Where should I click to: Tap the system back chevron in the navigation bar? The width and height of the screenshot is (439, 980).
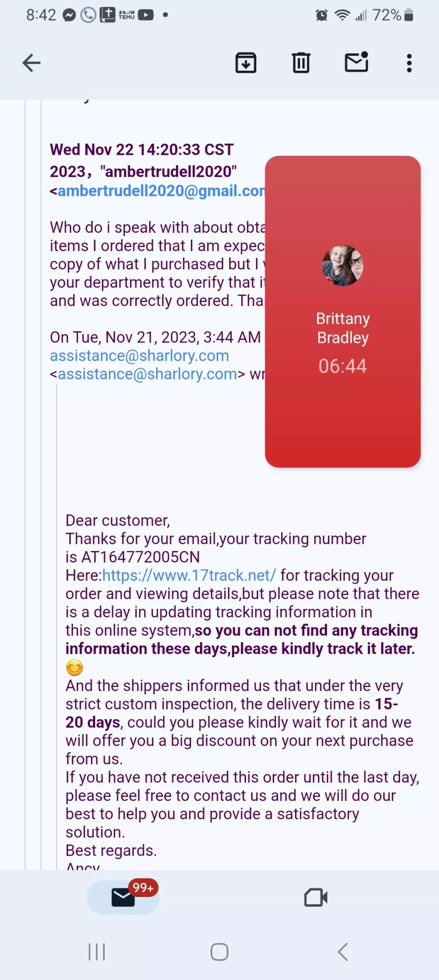343,952
